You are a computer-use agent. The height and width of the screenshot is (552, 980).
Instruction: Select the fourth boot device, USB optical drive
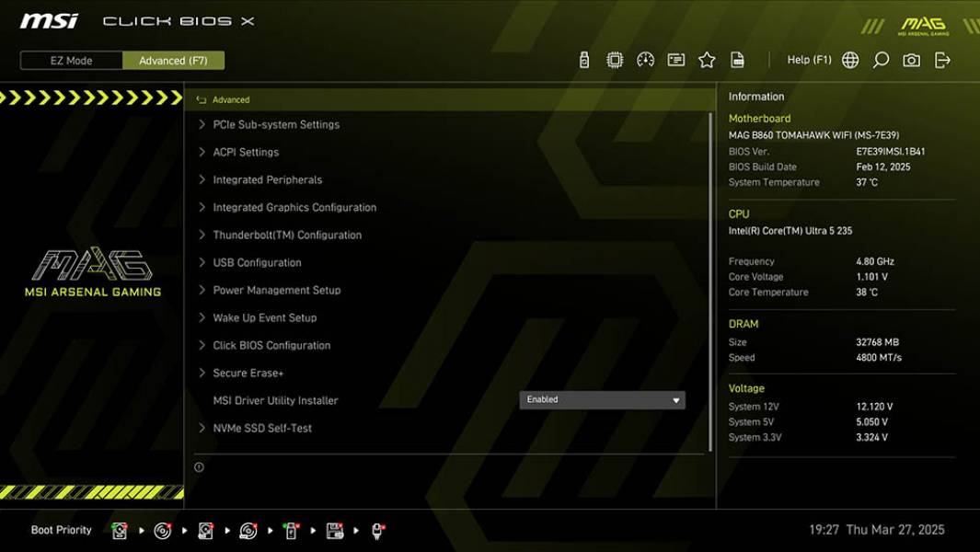pyautogui.click(x=248, y=531)
